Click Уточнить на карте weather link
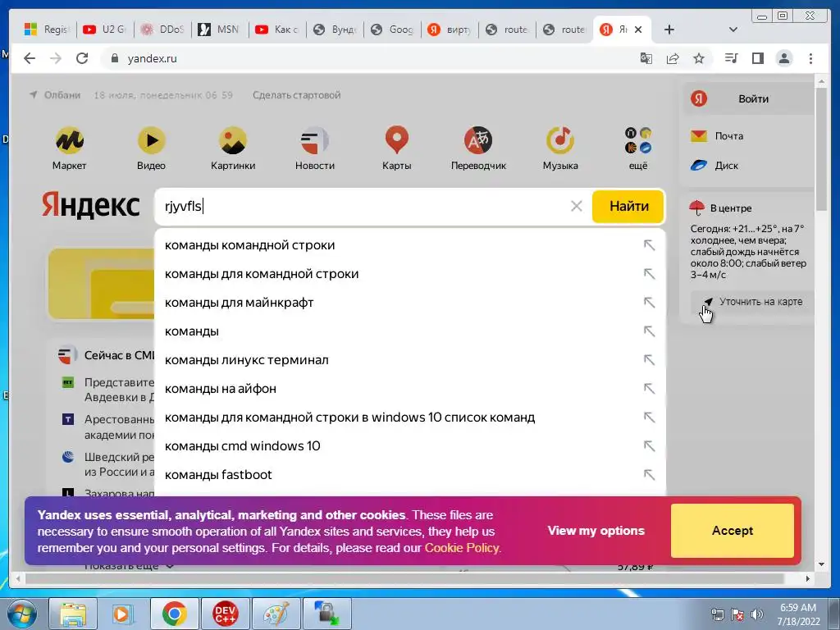 coord(760,302)
